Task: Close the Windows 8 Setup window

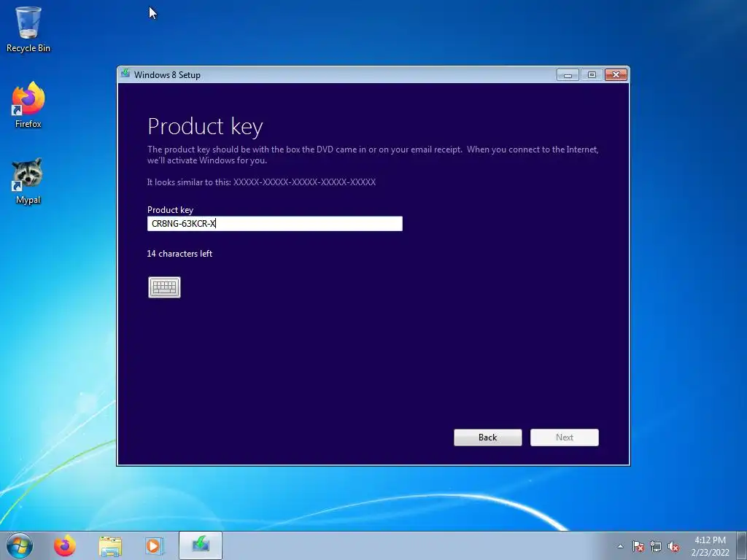Action: [x=616, y=75]
